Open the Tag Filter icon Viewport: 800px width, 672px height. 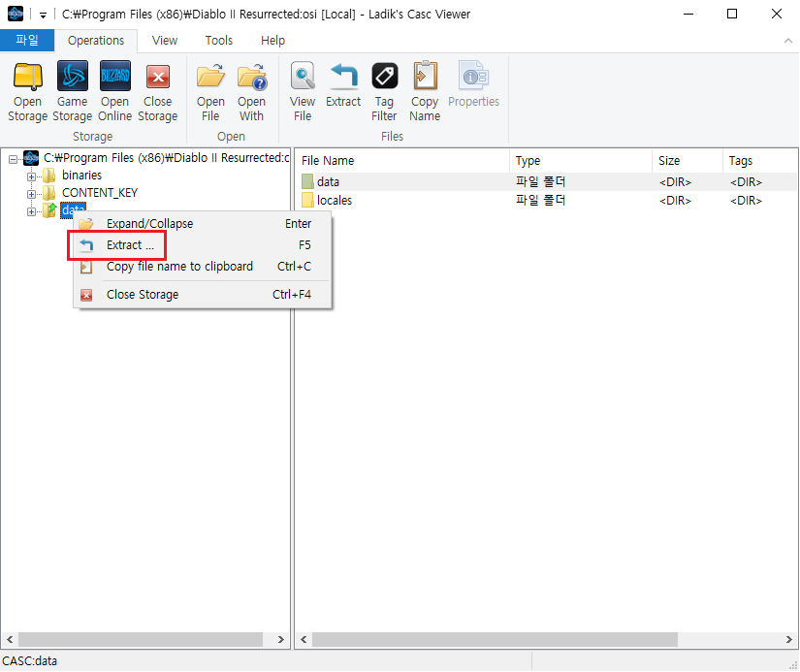tap(384, 76)
